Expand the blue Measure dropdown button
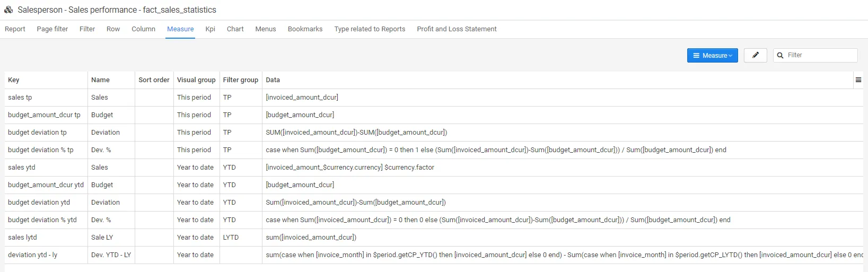The width and height of the screenshot is (868, 272). pyautogui.click(x=712, y=55)
